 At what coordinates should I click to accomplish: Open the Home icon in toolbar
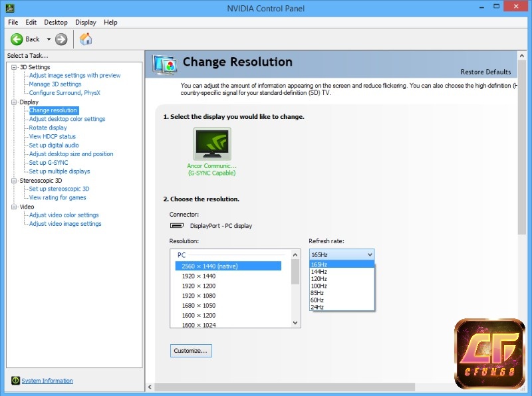(86, 39)
